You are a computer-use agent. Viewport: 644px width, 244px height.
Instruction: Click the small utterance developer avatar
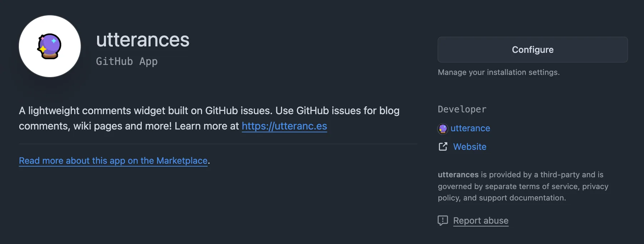(x=443, y=128)
